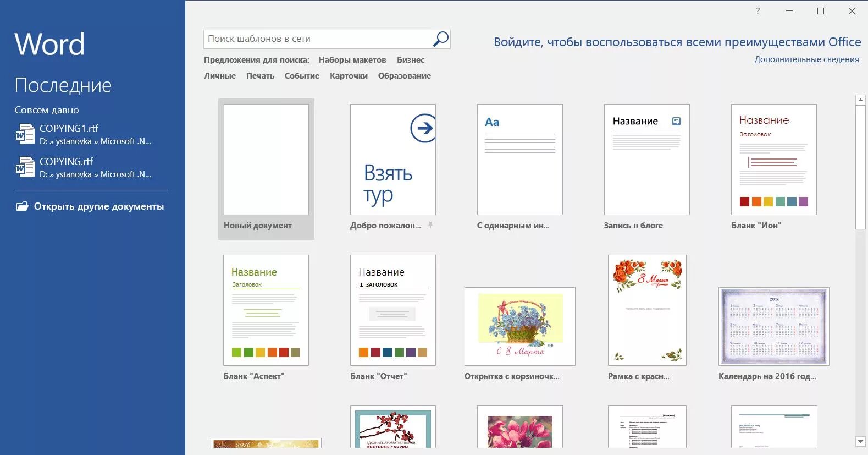This screenshot has height=455, width=868.
Task: Select the 'Бланк "Отчет"' template
Action: pyautogui.click(x=393, y=310)
